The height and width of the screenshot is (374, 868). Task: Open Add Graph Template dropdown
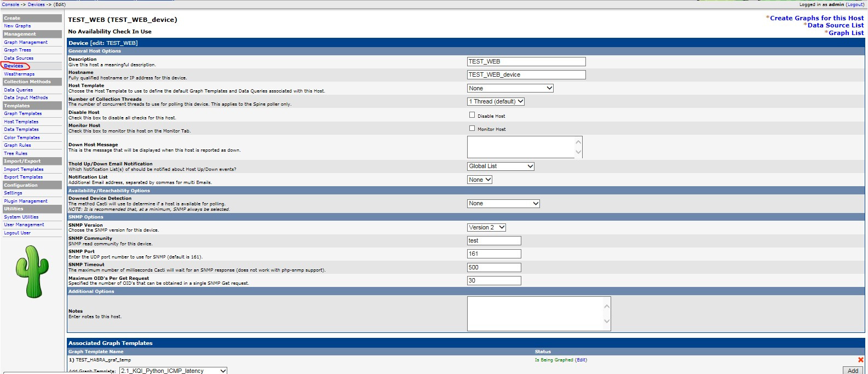pos(173,371)
